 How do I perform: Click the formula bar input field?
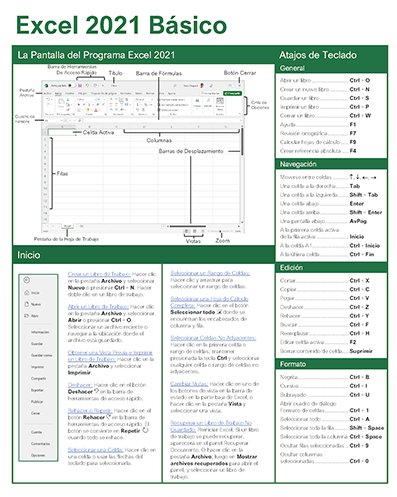(162, 121)
